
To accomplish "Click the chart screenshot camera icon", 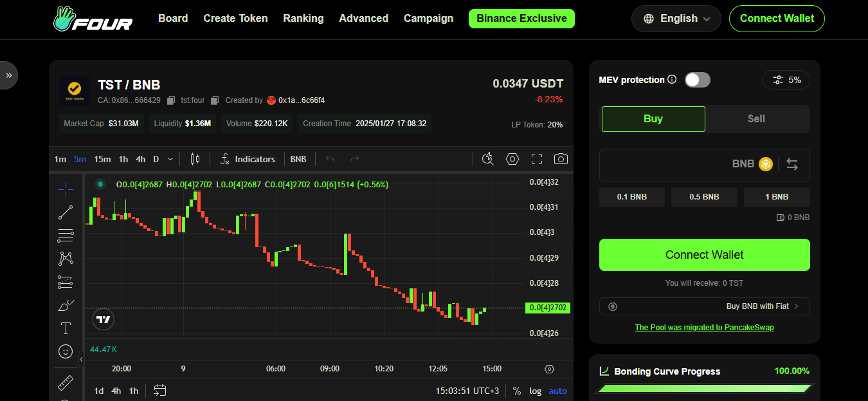I will tap(561, 159).
